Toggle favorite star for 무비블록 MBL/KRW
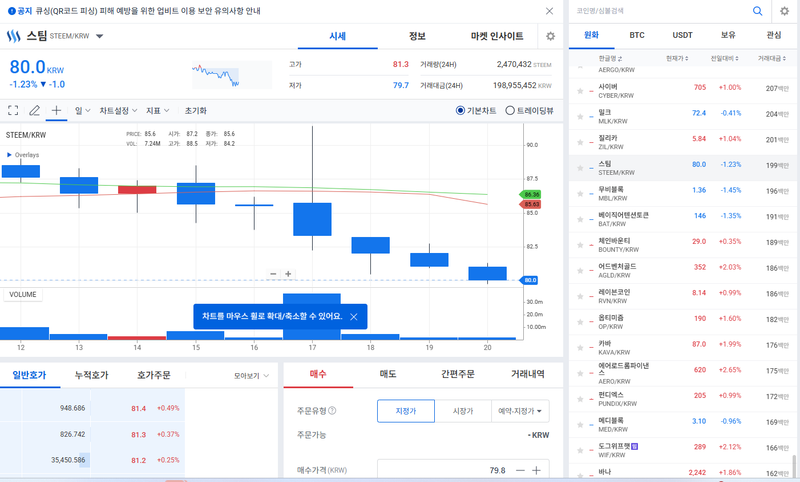800x482 pixels. (x=580, y=193)
